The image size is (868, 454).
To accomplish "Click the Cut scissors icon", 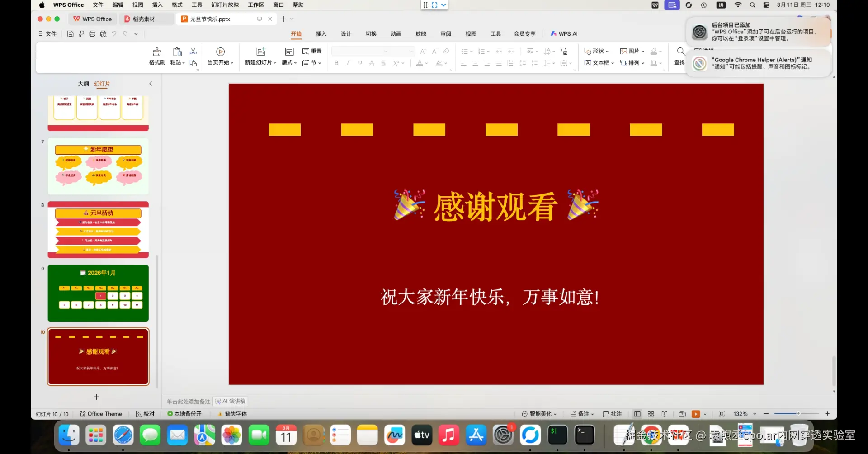I will coord(193,52).
